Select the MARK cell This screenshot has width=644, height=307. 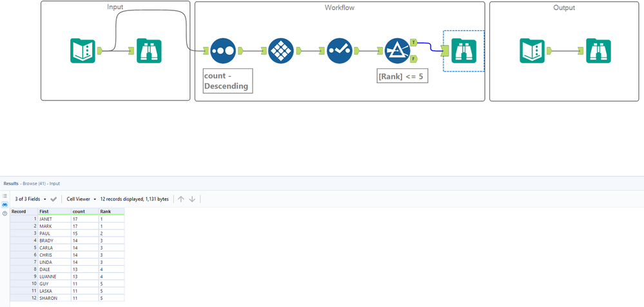(54, 226)
